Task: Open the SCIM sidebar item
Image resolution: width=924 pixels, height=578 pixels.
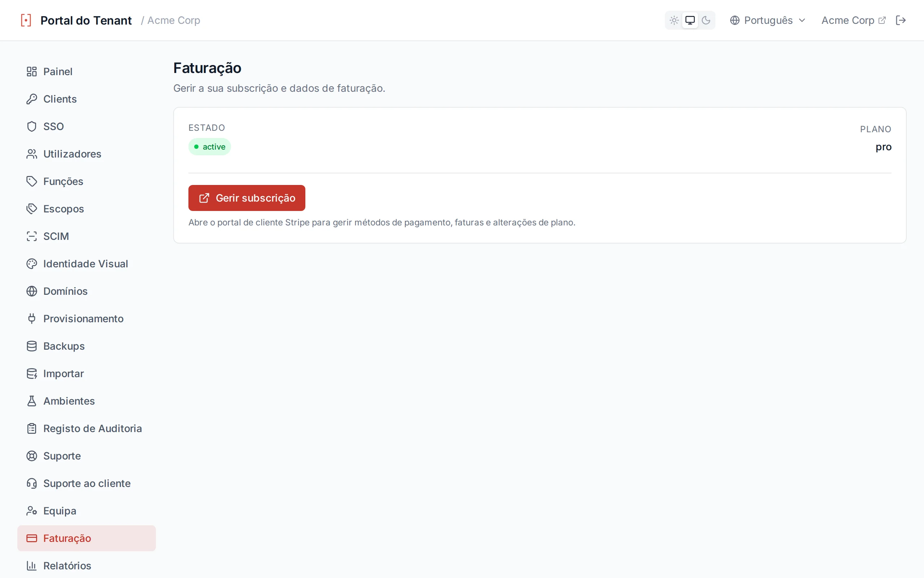Action: click(87, 236)
